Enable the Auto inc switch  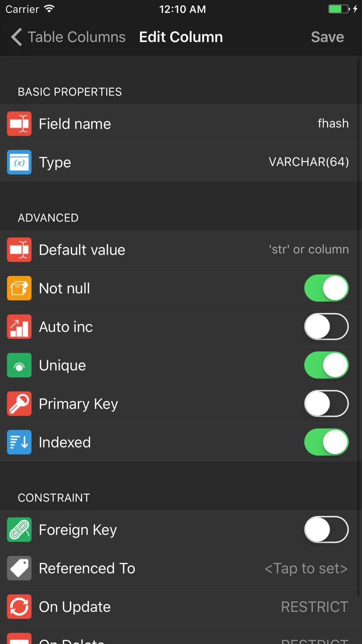click(327, 327)
